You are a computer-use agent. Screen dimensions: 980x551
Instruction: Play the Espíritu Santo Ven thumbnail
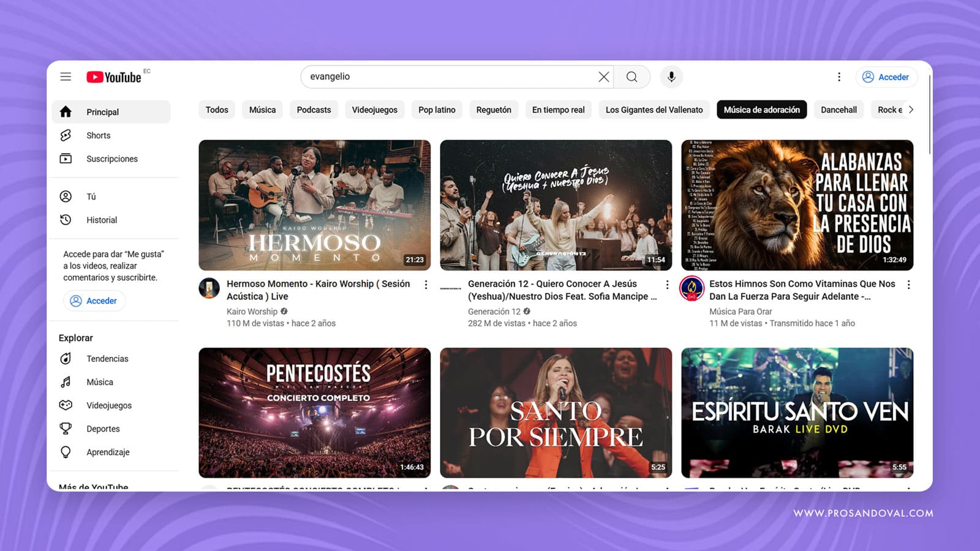797,413
